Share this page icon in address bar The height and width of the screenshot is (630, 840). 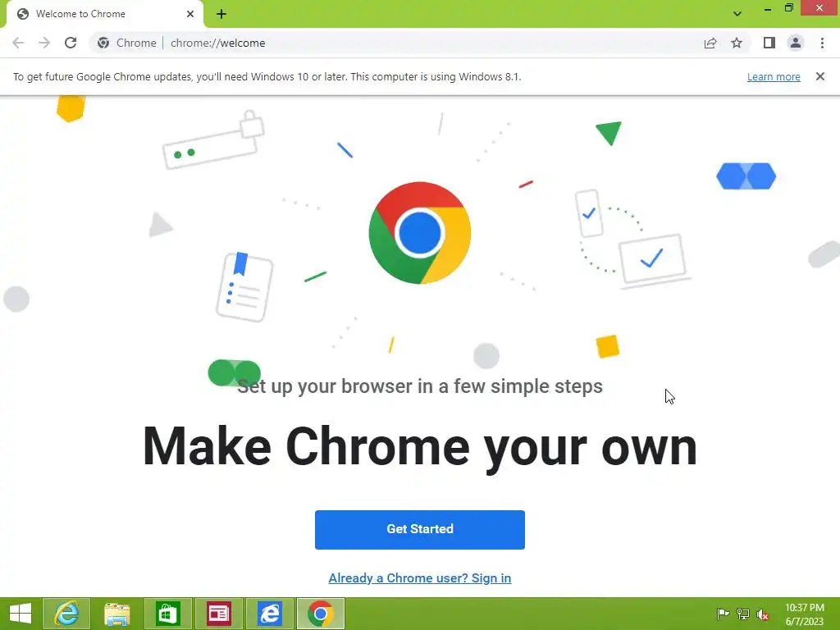(x=710, y=43)
